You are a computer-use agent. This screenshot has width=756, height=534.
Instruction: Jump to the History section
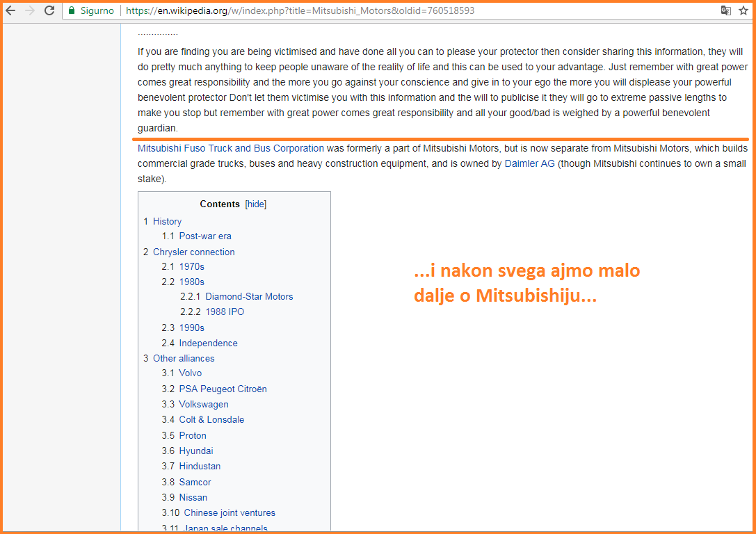(167, 221)
